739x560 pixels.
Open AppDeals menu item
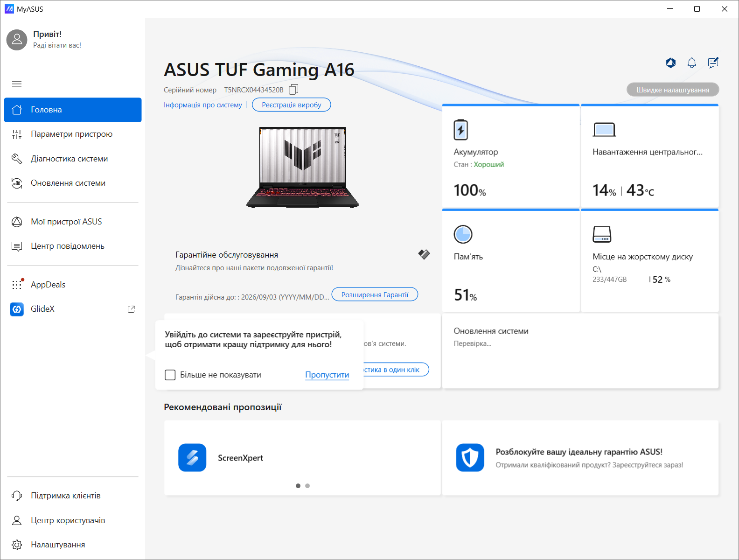(x=73, y=285)
